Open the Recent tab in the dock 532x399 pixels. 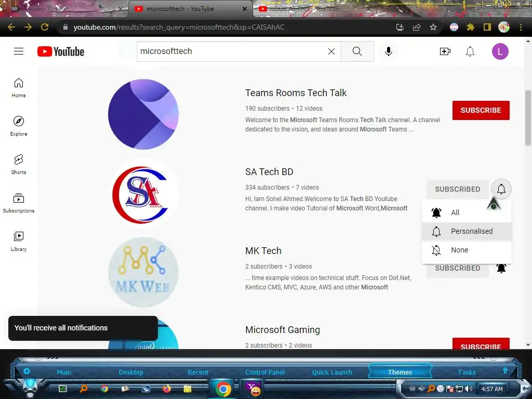198,372
